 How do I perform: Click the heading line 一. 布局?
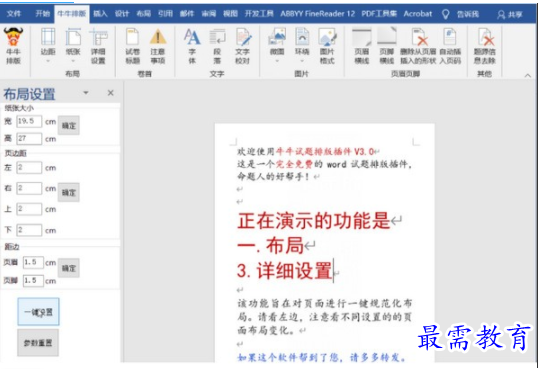click(270, 246)
